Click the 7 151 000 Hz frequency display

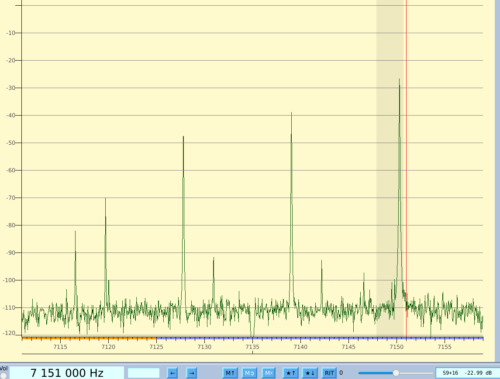[67, 373]
